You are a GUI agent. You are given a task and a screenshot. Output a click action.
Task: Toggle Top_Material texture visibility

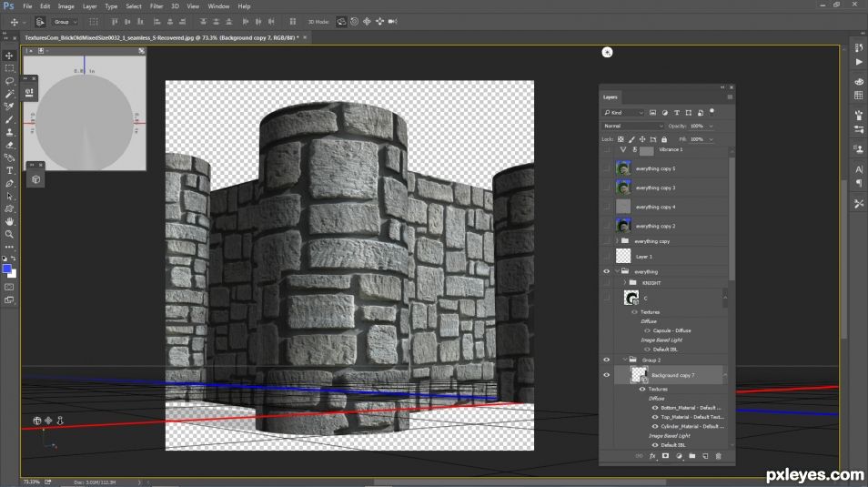coord(655,417)
